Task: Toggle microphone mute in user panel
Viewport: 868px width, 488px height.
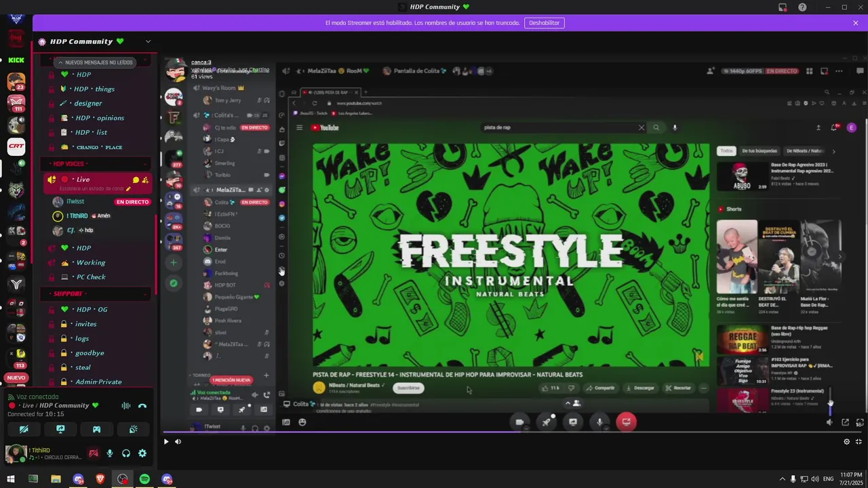Action: [x=110, y=453]
